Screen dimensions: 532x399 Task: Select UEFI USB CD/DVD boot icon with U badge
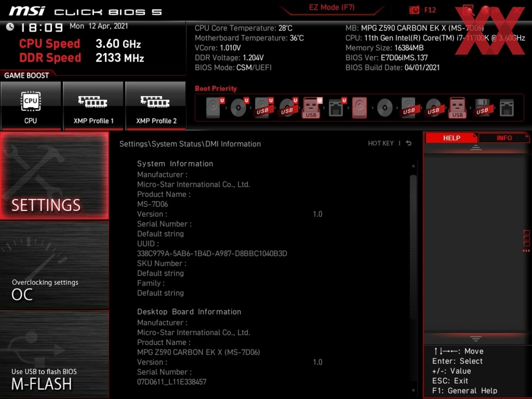pyautogui.click(x=288, y=108)
